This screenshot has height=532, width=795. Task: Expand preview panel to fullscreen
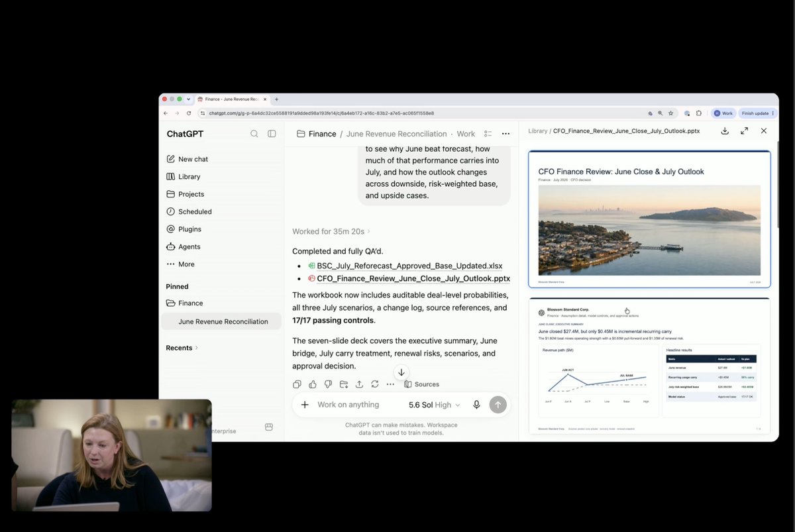744,131
